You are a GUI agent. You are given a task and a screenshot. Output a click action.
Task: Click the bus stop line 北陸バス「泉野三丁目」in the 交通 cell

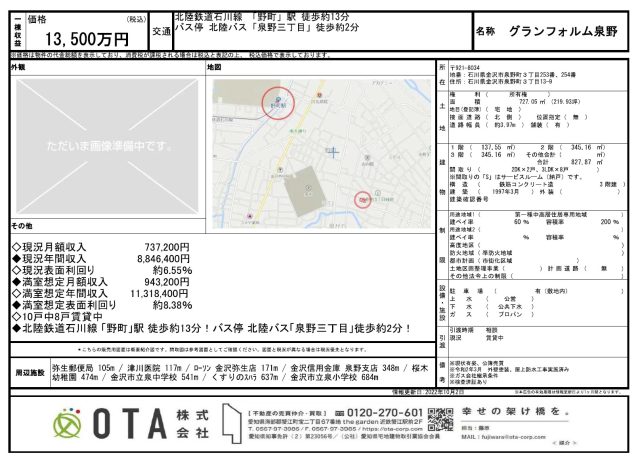pyautogui.click(x=267, y=27)
